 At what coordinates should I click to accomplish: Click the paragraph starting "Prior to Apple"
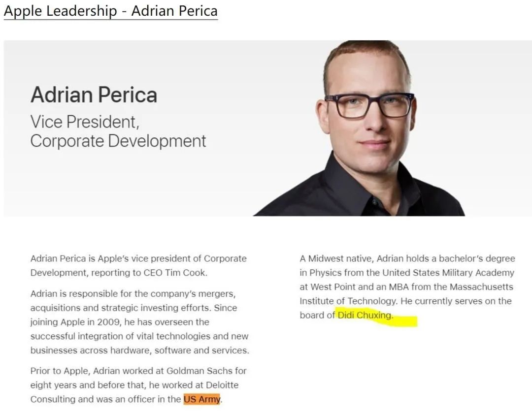point(138,385)
